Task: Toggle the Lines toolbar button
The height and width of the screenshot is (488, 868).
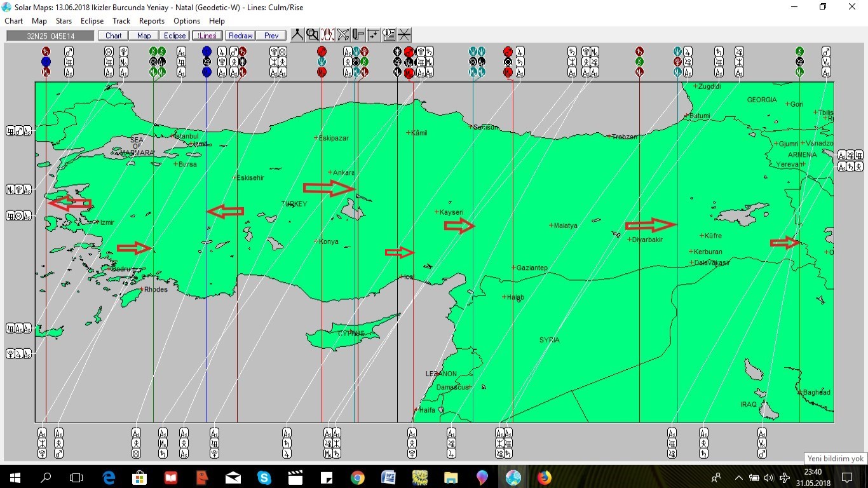Action: [207, 36]
